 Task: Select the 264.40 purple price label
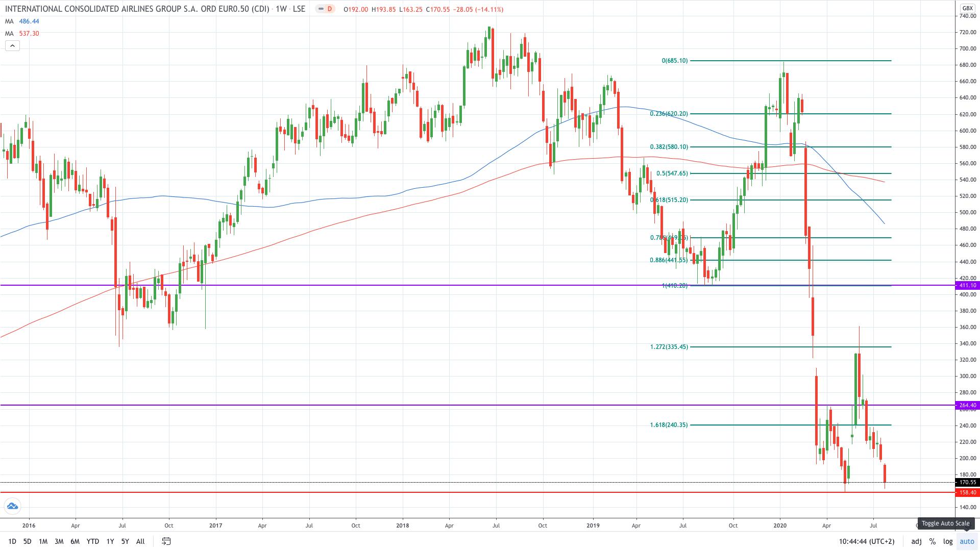(x=967, y=405)
